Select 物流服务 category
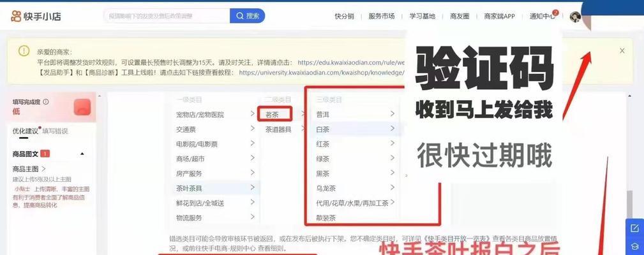Image resolution: width=644 pixels, height=255 pixels. pos(189,218)
